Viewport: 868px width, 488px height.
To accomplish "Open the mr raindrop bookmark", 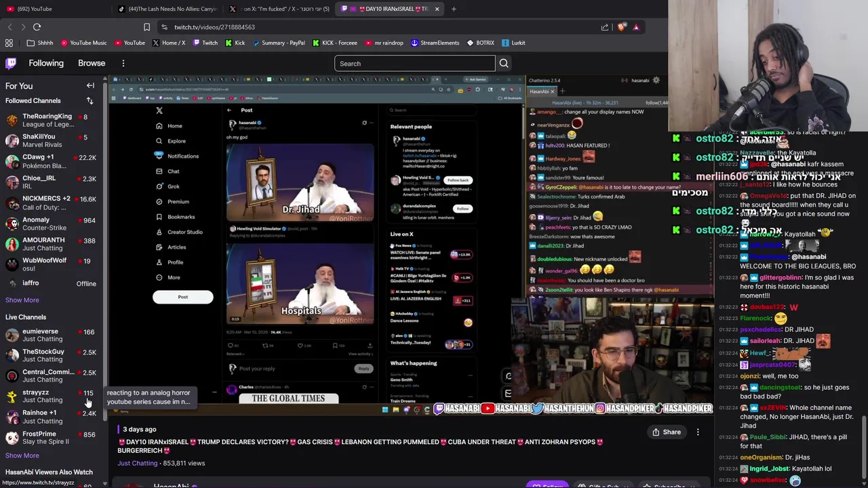I will (x=383, y=43).
